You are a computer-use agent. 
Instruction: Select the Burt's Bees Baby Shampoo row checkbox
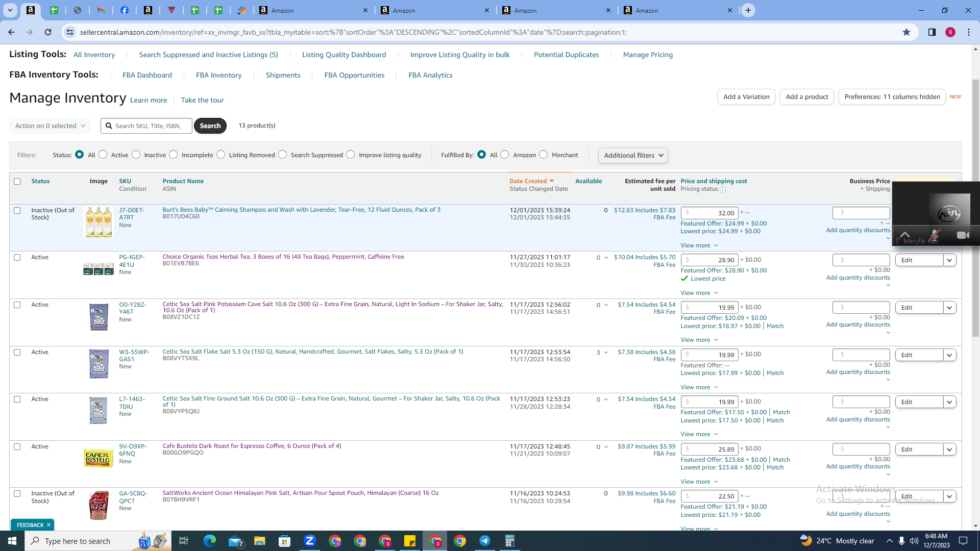(x=17, y=210)
